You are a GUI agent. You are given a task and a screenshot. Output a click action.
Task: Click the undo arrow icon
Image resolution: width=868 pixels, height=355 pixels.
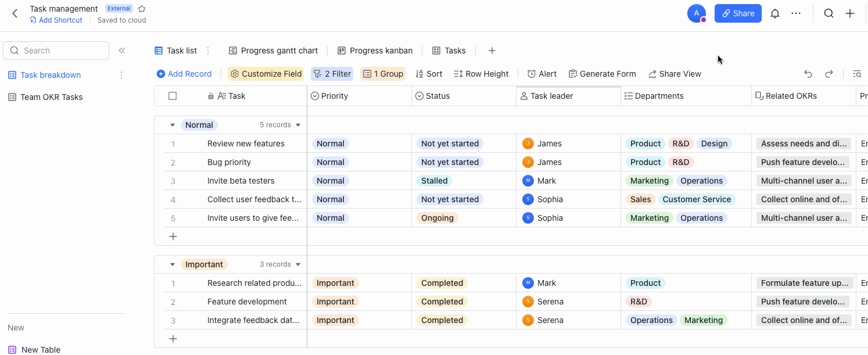808,74
